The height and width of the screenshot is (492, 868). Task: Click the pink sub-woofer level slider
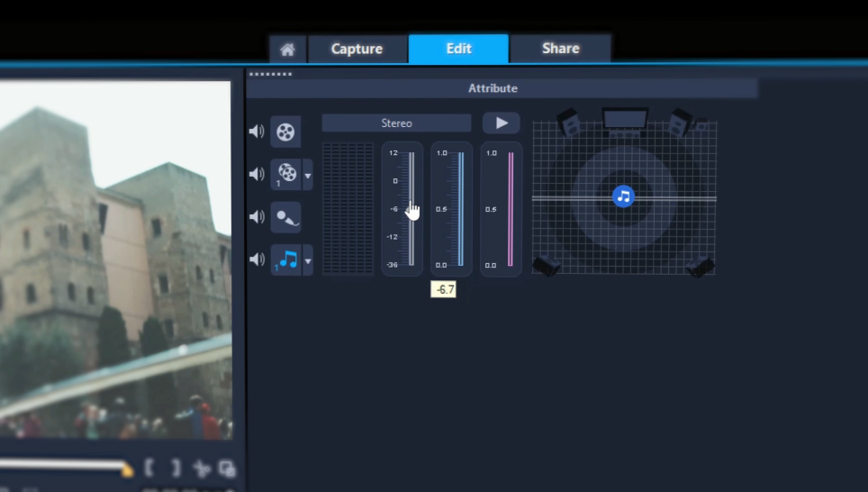click(511, 208)
